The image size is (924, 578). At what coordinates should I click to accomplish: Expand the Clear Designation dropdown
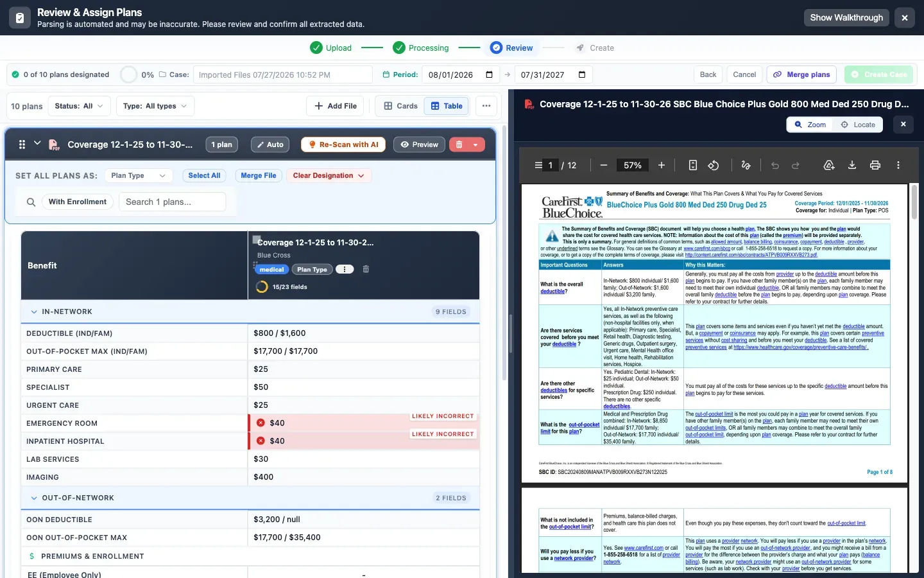329,175
